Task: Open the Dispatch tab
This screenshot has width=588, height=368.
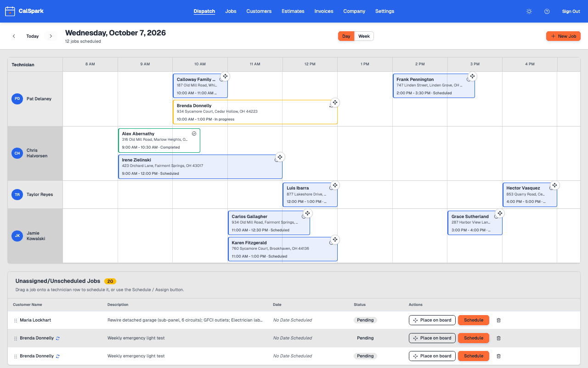Action: (x=204, y=11)
